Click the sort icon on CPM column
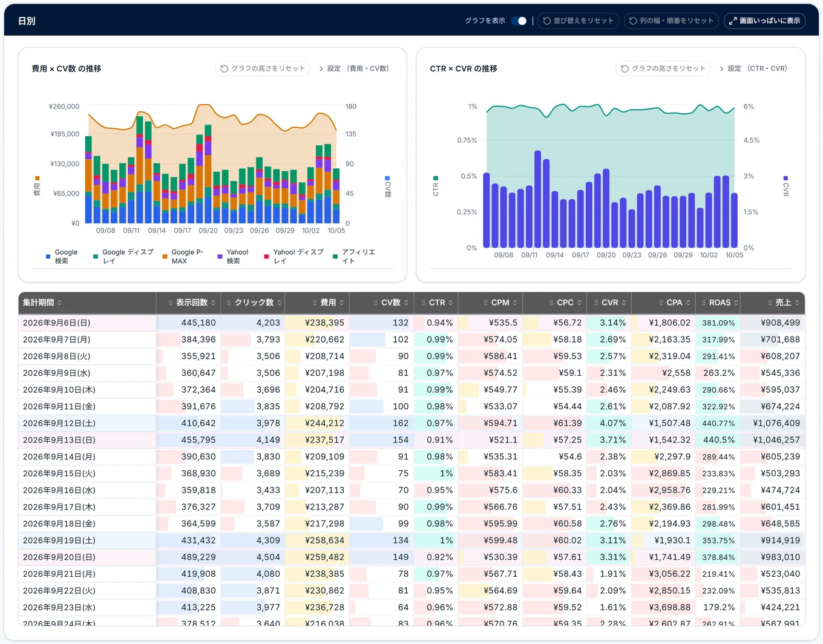This screenshot has height=644, width=823. [515, 303]
